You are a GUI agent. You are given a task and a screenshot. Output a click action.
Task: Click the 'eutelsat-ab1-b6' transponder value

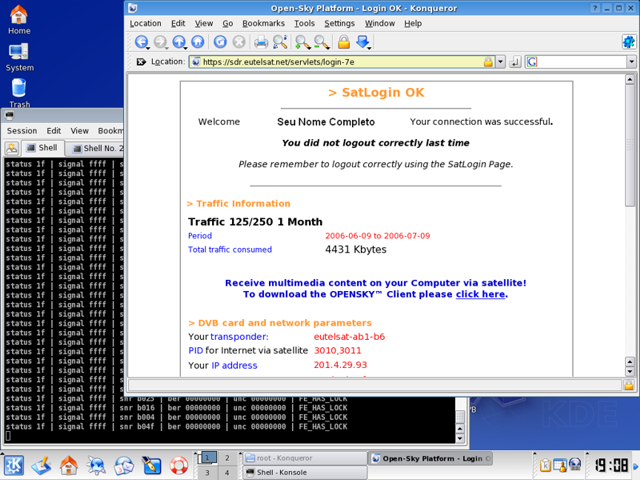[x=349, y=337]
